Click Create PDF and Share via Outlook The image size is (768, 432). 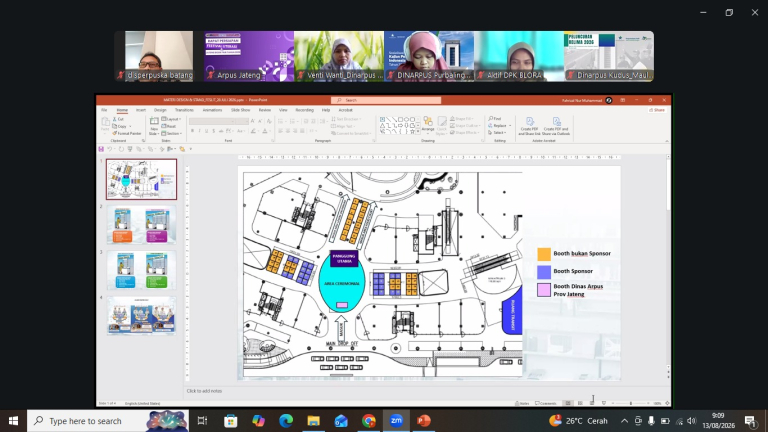pos(556,126)
